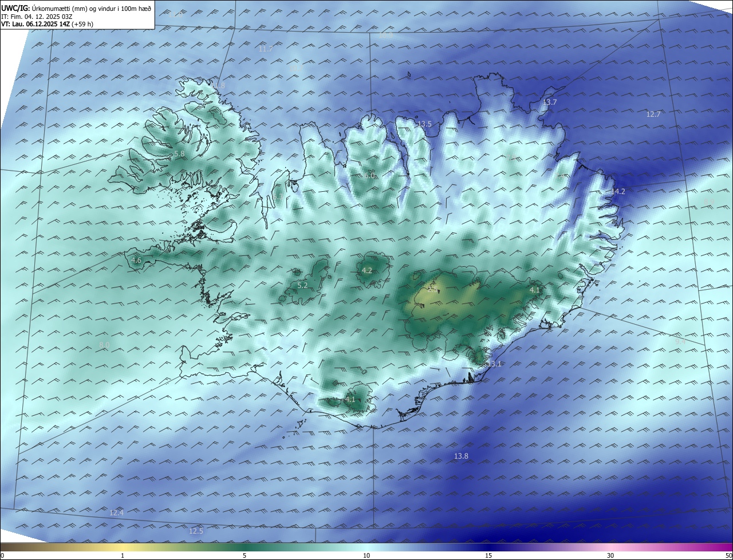Click the title text 'Úrkomumætti (mm) og vindur í 100m hæð'
The height and width of the screenshot is (560, 733).
[91, 8]
